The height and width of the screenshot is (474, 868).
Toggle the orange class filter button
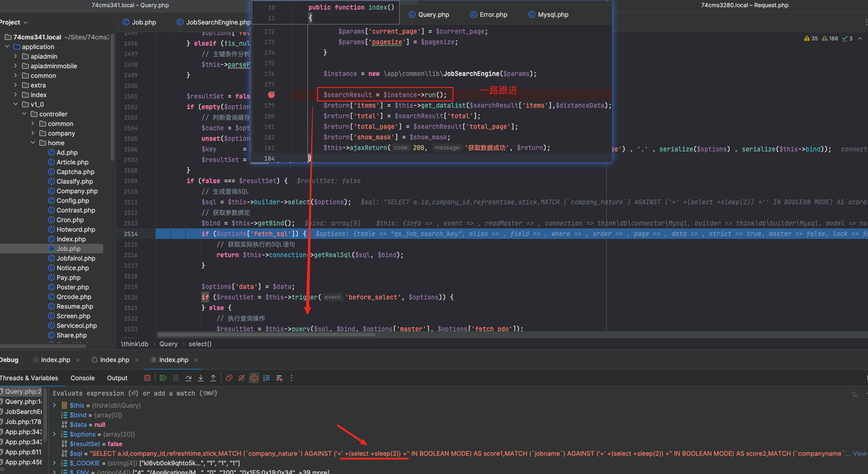pos(254,378)
